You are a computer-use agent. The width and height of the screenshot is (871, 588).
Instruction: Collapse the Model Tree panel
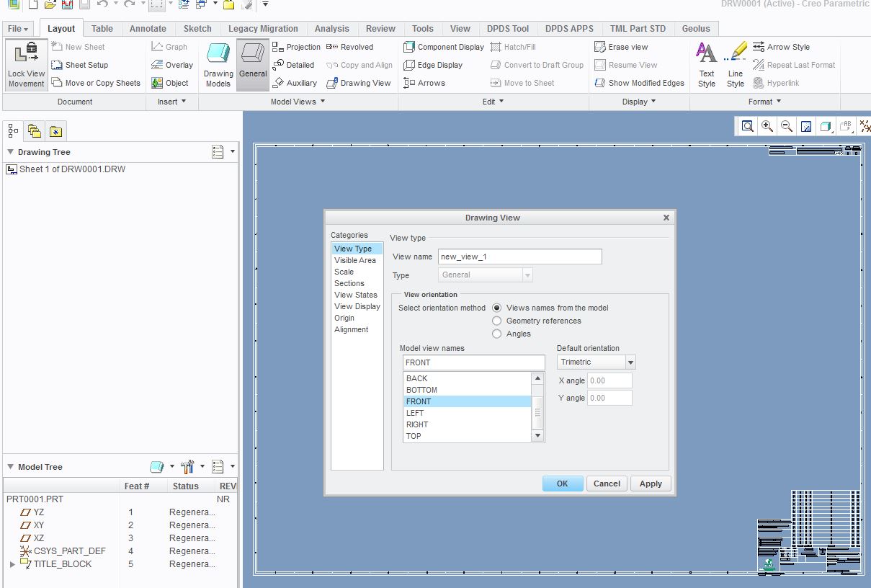tap(11, 467)
